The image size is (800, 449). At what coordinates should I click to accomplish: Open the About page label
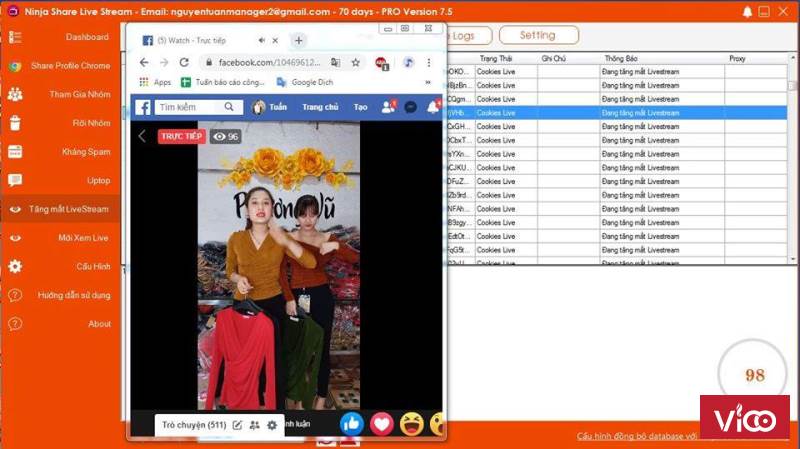99,323
